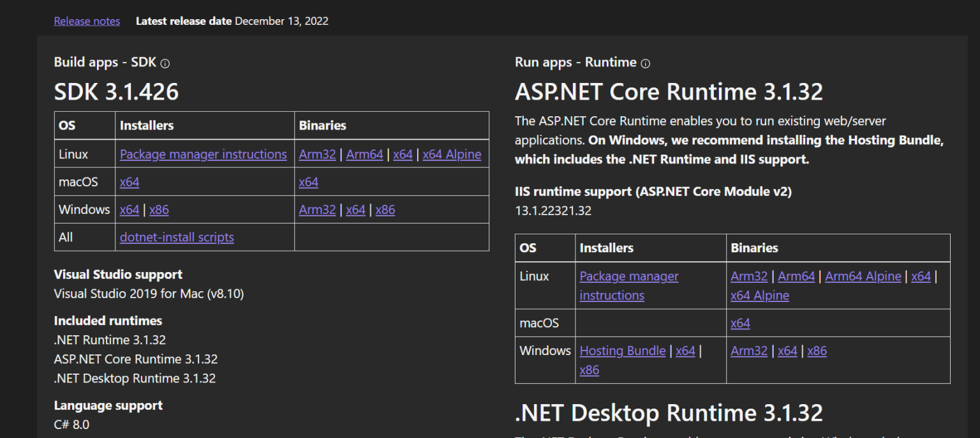The width and height of the screenshot is (980, 438).
Task: Download the macOS x64 SDK installer
Action: 130,182
